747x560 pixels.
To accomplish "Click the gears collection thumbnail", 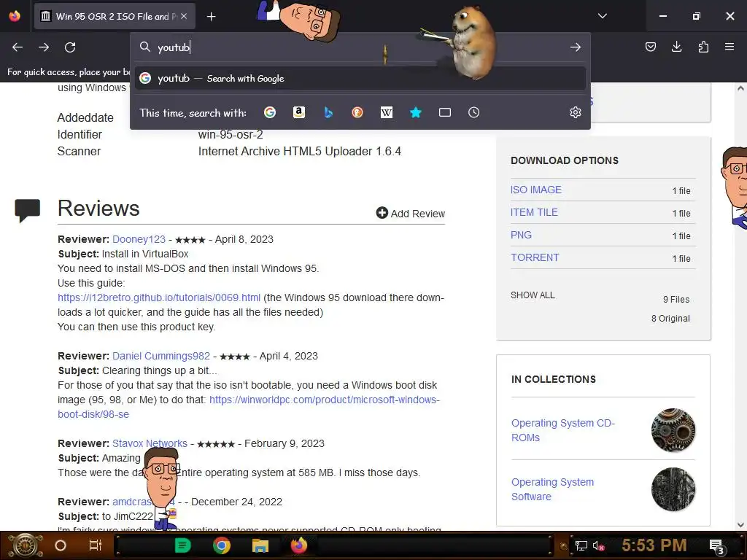I will [x=673, y=430].
